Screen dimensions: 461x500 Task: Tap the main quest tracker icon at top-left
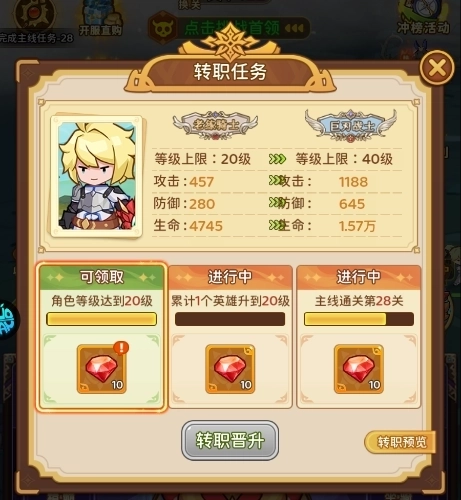coord(34,14)
